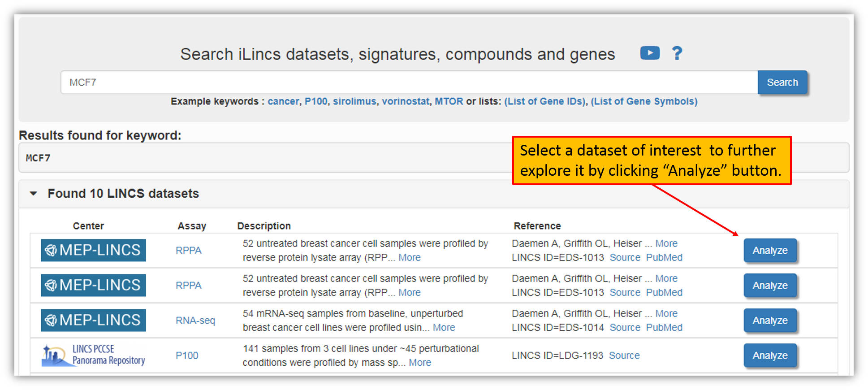Expand More on the RNA-seq description

[x=444, y=328]
